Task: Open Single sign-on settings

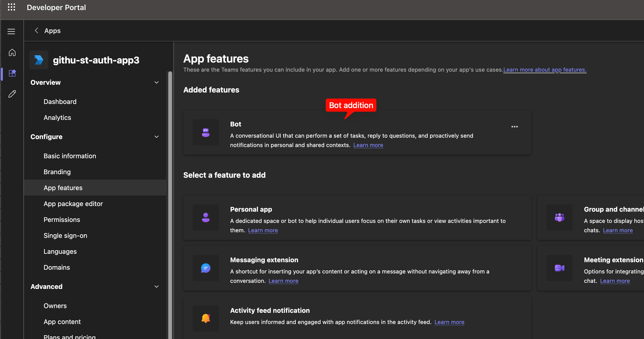Action: [65, 236]
